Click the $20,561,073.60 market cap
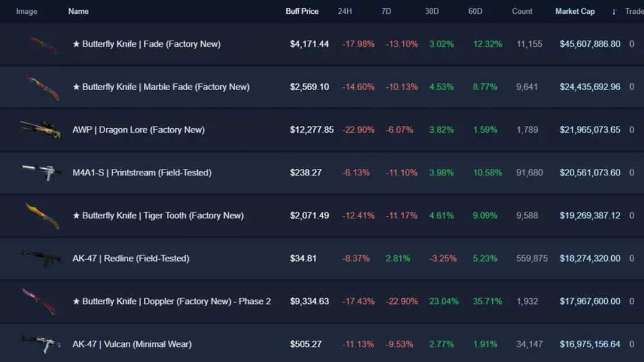The height and width of the screenshot is (362, 644). coord(590,172)
